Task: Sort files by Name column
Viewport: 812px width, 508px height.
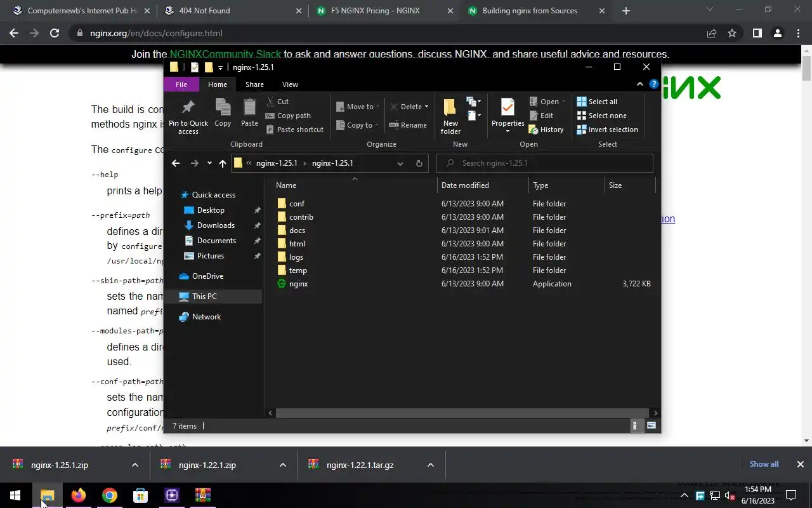Action: pyautogui.click(x=355, y=185)
